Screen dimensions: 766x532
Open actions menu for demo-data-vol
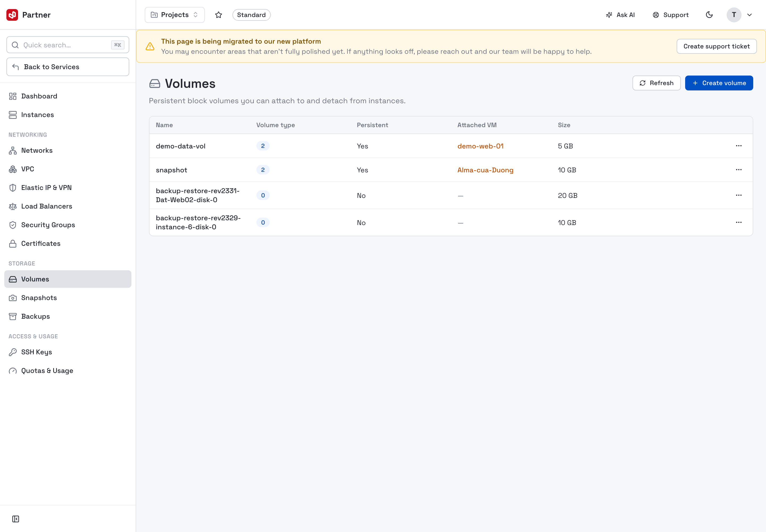739,146
